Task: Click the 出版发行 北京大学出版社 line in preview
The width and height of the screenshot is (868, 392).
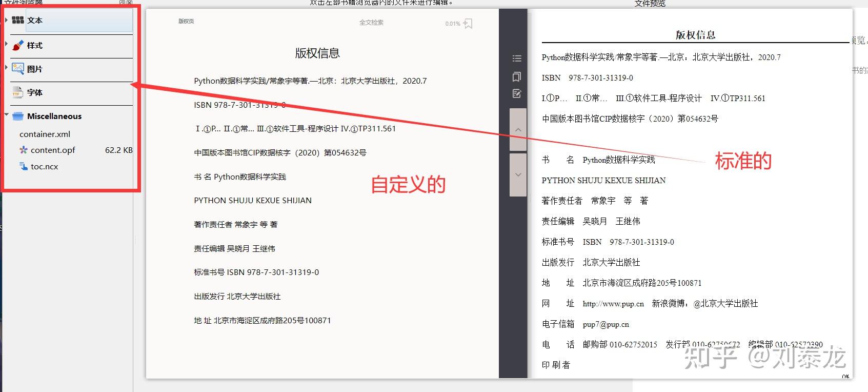Action: pyautogui.click(x=591, y=262)
